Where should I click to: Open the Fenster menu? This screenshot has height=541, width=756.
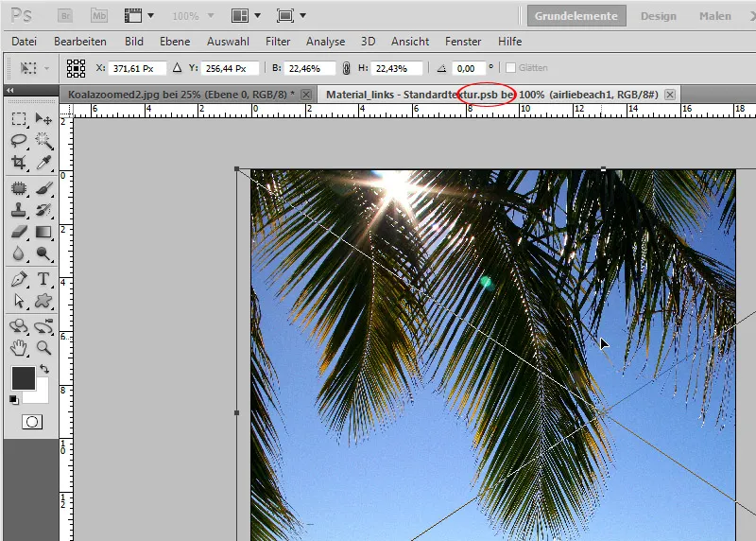coord(463,42)
